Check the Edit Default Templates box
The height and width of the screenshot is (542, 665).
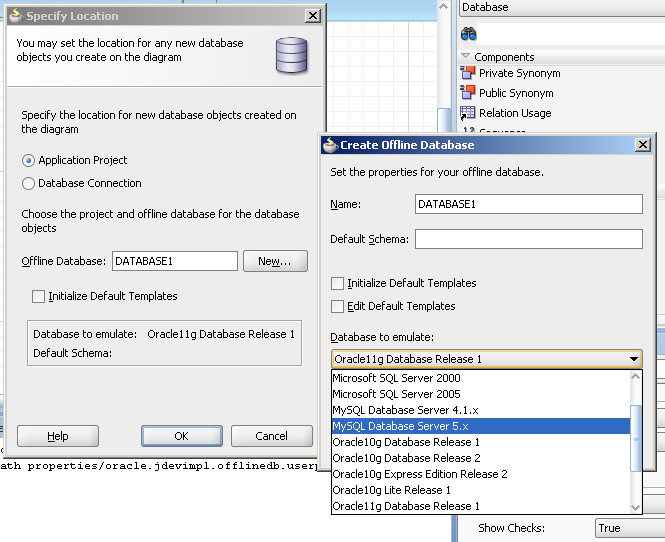[x=338, y=306]
